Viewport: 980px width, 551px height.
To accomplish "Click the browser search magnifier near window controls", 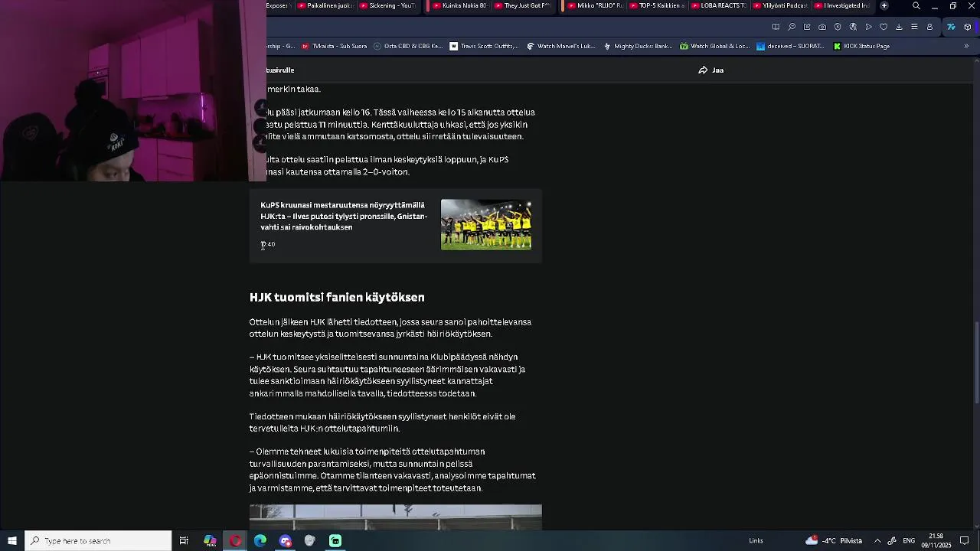I will click(916, 6).
